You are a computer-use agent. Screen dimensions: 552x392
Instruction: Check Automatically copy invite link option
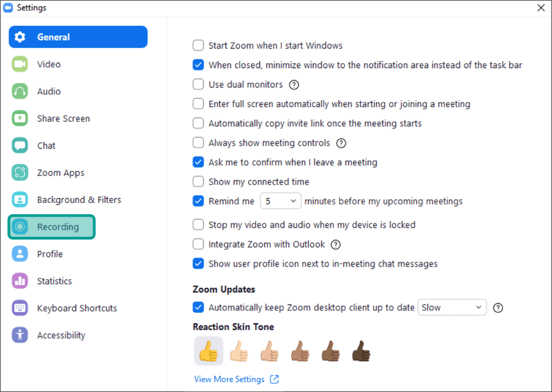click(x=198, y=123)
